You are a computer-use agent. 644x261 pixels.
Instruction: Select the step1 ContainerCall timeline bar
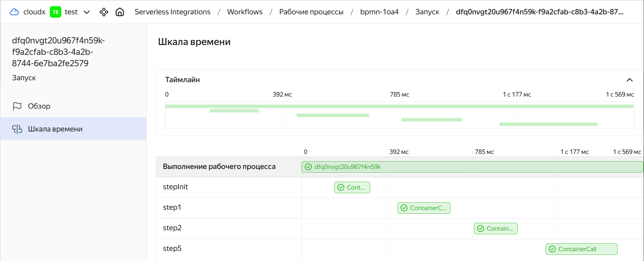coord(424,208)
